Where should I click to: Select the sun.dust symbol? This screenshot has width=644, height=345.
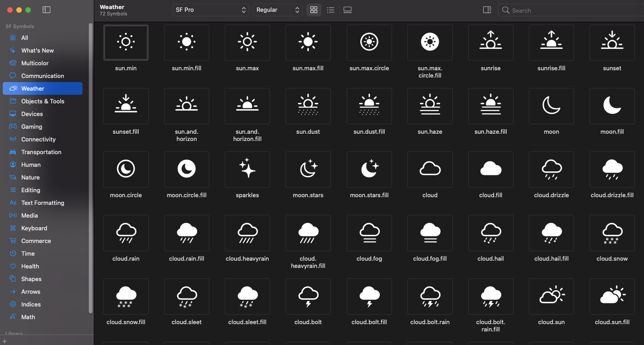tap(308, 106)
